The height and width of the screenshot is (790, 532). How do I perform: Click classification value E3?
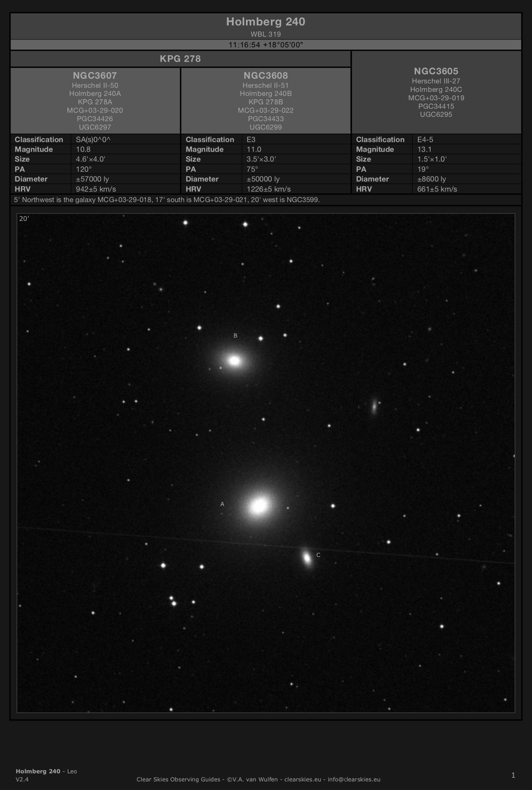(x=251, y=139)
